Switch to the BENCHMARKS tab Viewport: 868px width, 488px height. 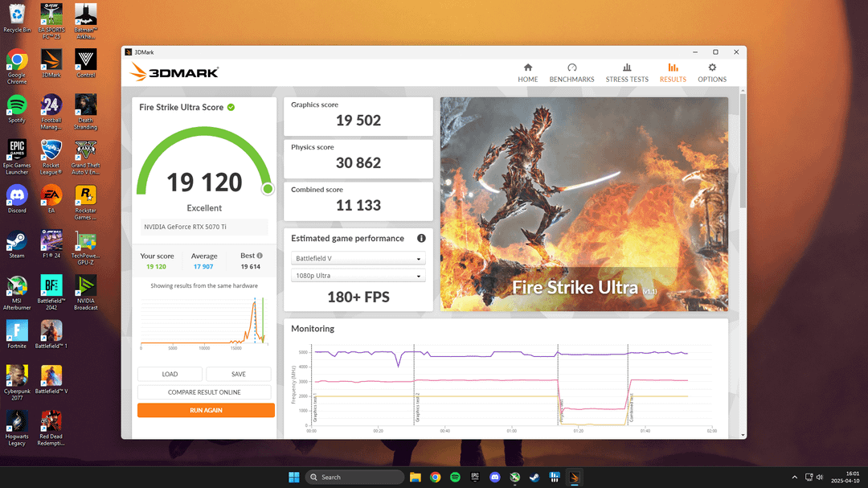(x=572, y=72)
